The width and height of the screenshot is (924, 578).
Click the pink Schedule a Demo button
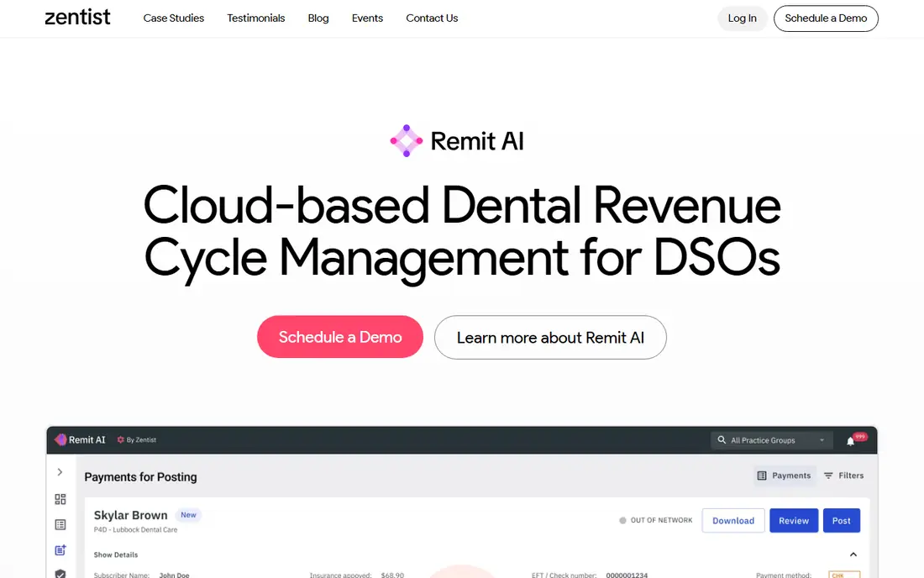pos(340,337)
